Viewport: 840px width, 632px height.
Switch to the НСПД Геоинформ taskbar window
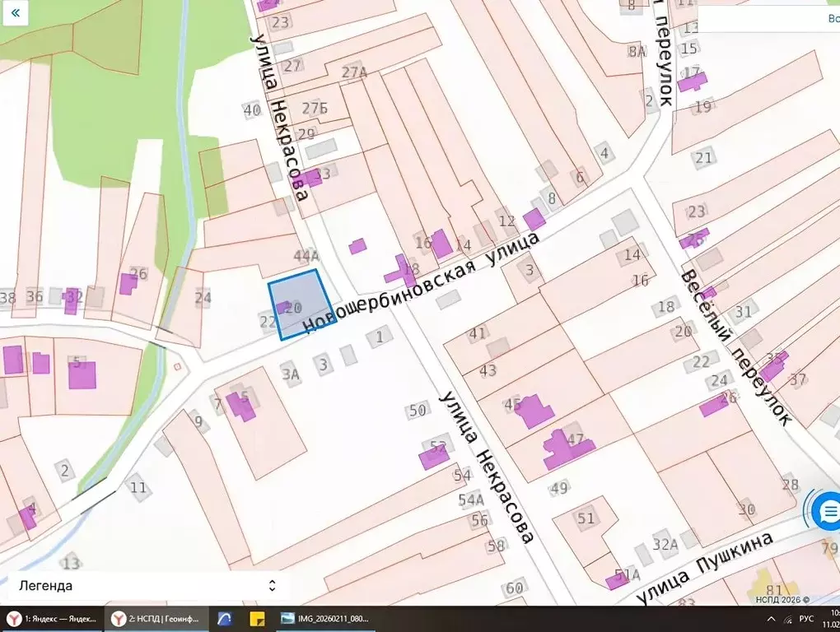[x=156, y=618]
